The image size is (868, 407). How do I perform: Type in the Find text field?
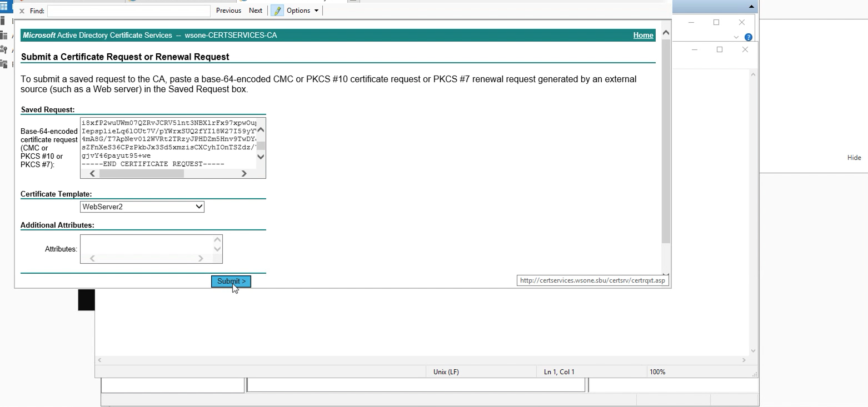click(x=129, y=11)
